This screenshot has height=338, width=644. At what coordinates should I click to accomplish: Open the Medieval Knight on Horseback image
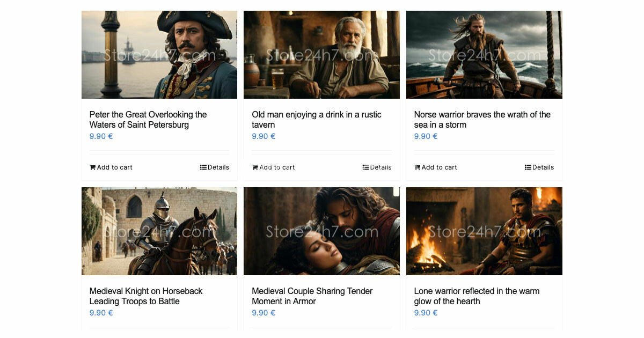159,231
